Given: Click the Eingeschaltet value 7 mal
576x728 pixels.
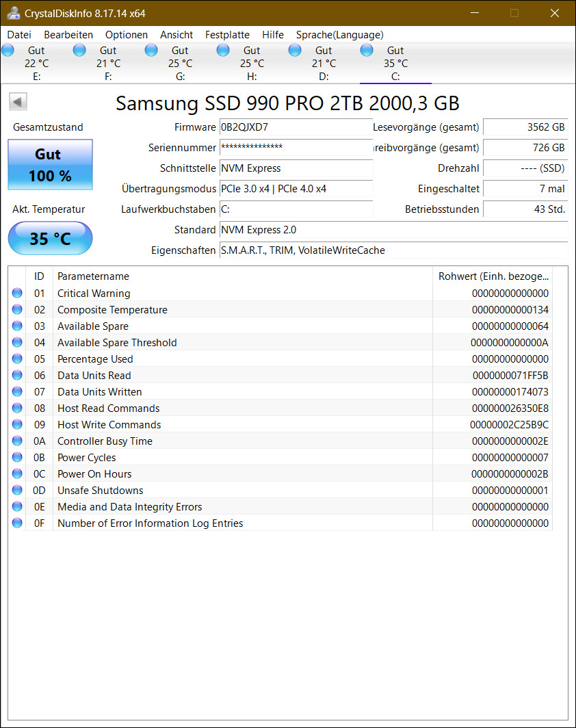Looking at the screenshot, I should coord(525,189).
